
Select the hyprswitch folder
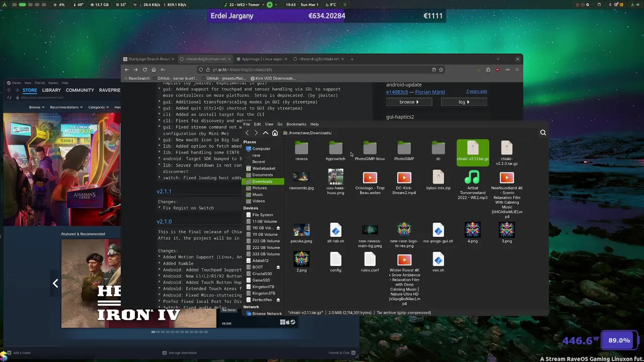point(336,151)
